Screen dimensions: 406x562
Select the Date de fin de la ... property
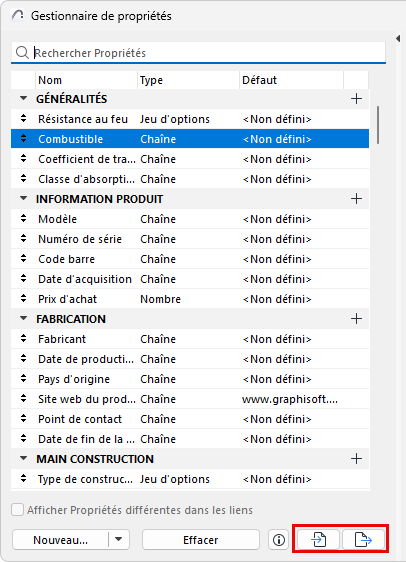tap(190, 439)
